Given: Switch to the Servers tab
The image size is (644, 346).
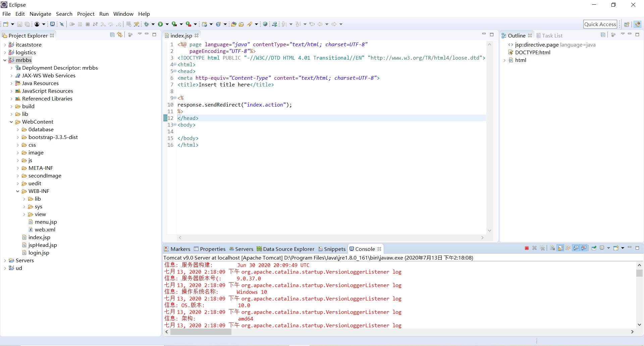Looking at the screenshot, I should [241, 249].
